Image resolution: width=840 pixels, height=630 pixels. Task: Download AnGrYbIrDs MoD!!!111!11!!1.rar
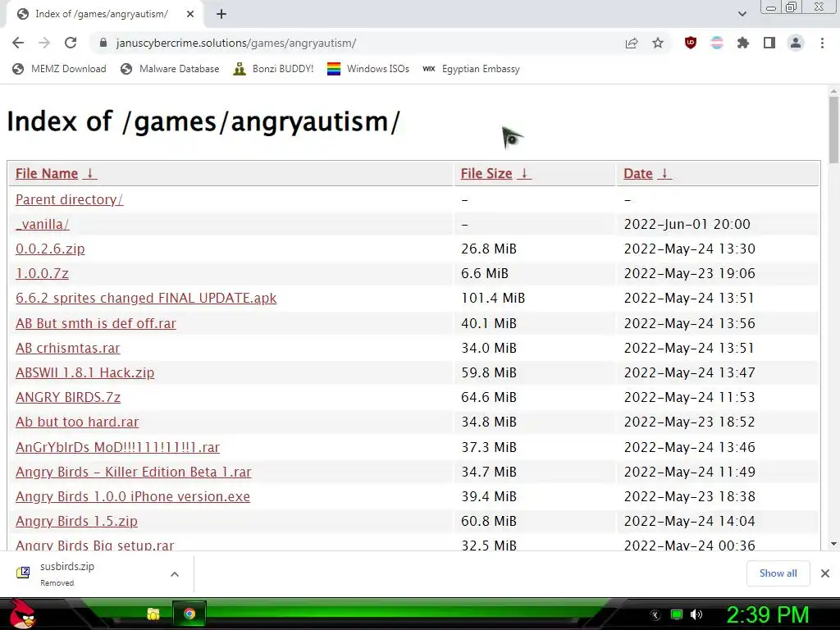click(118, 447)
